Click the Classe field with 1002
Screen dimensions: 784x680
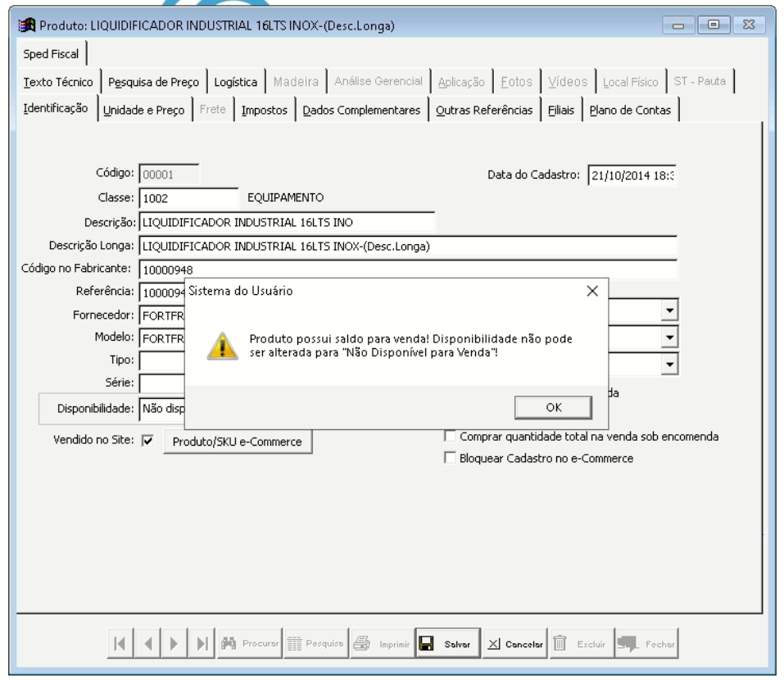tap(188, 198)
